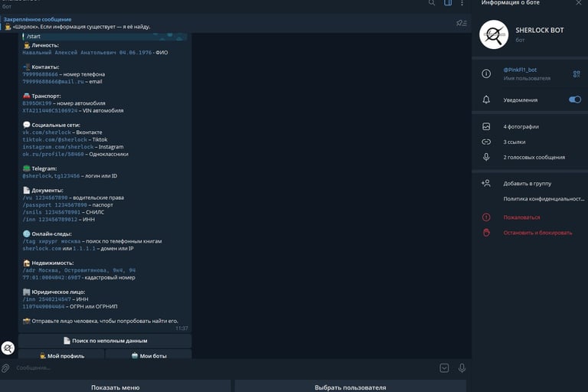Click the red report warning icon
This screenshot has width=588, height=392.
pyautogui.click(x=486, y=217)
